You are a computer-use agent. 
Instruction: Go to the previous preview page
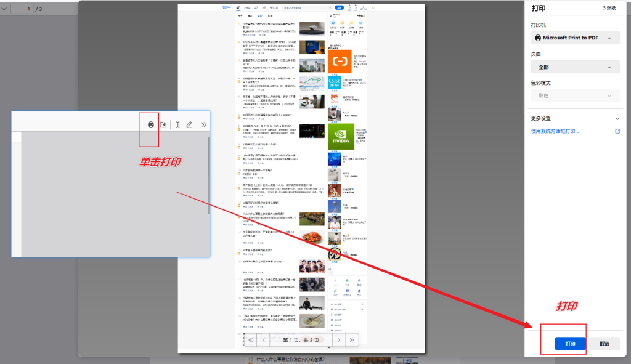(264, 339)
